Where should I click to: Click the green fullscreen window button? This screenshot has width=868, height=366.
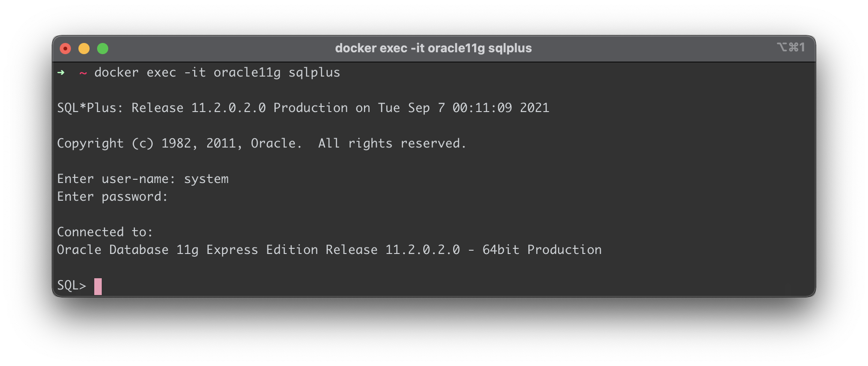(103, 49)
